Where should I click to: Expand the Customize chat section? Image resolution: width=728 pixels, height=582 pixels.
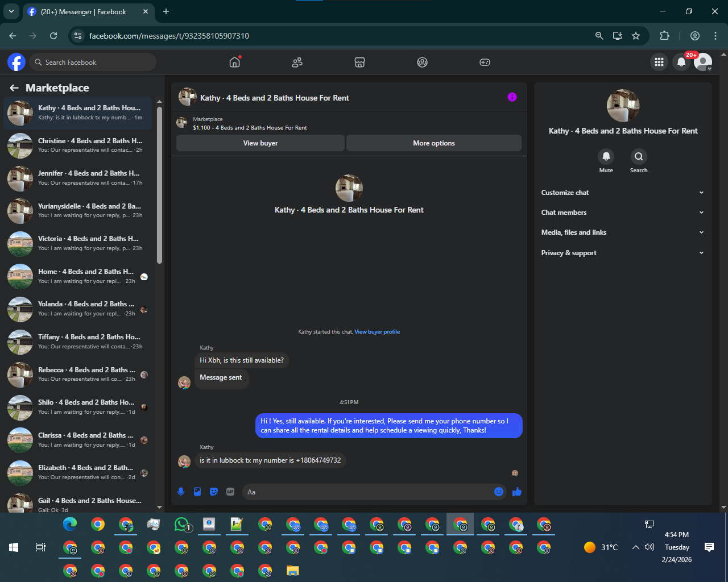tap(623, 193)
